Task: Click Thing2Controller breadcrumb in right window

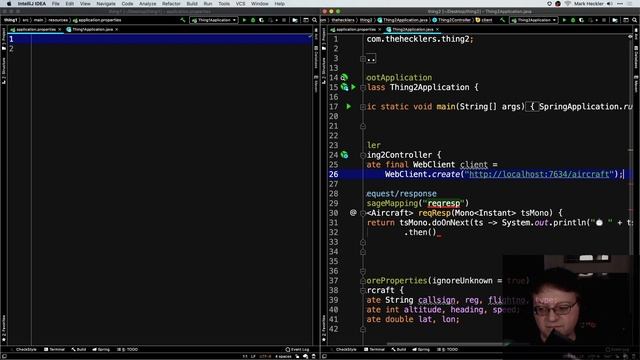Action: [451, 20]
